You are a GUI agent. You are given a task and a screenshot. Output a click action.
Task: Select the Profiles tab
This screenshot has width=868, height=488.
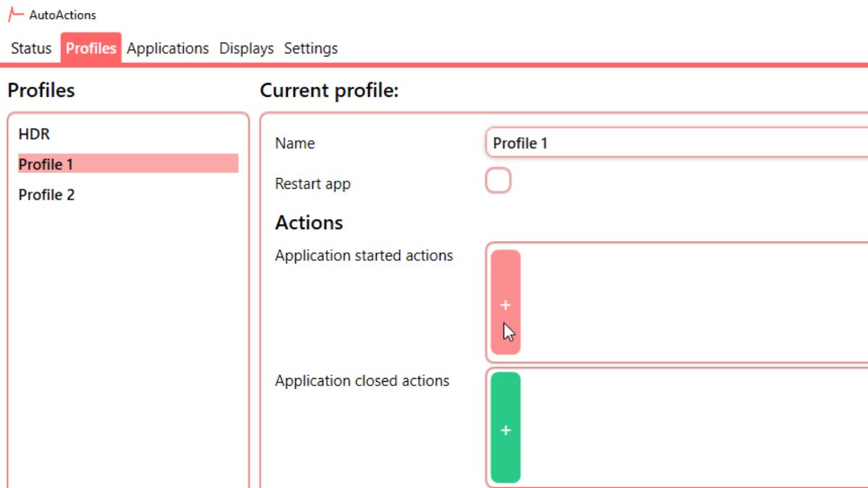tap(90, 48)
